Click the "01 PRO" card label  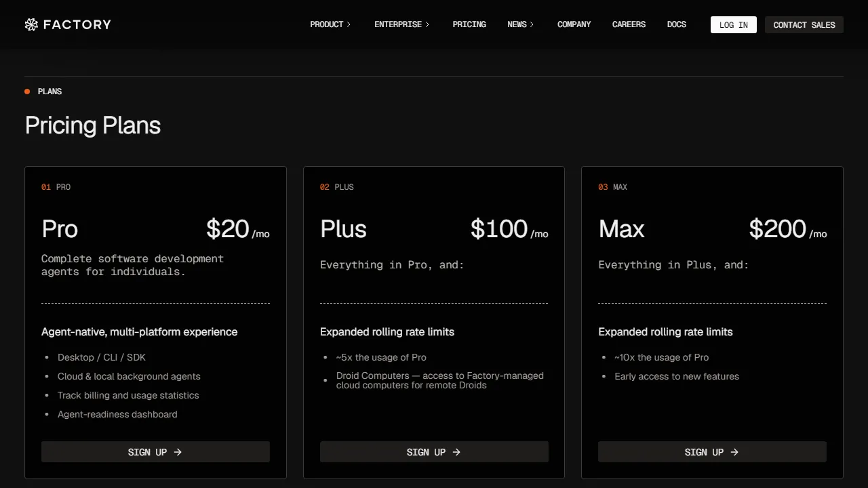56,187
